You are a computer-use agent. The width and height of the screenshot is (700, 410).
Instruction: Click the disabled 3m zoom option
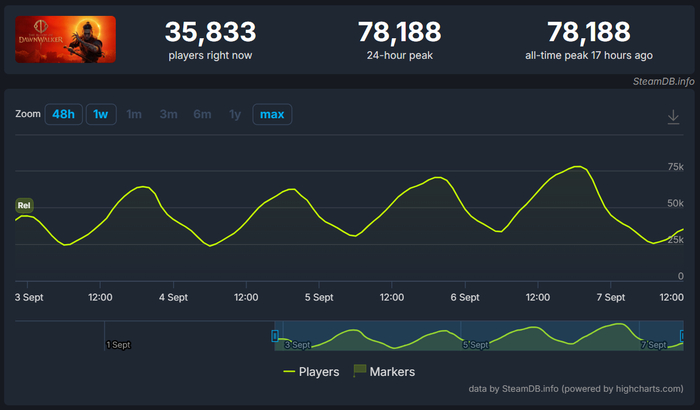[x=168, y=114]
